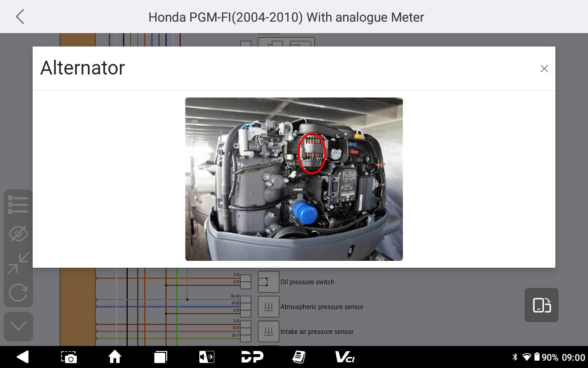Open the VCI connection status
Screen dimensions: 588x368
[x=345, y=357]
